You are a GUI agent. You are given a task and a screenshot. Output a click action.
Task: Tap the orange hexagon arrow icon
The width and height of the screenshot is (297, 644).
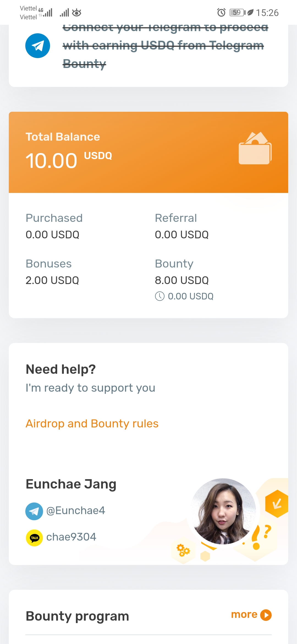coord(277,504)
